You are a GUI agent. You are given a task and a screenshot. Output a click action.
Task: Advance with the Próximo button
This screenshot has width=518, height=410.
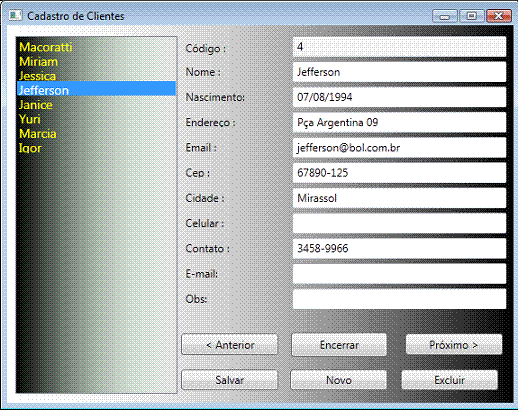point(454,345)
